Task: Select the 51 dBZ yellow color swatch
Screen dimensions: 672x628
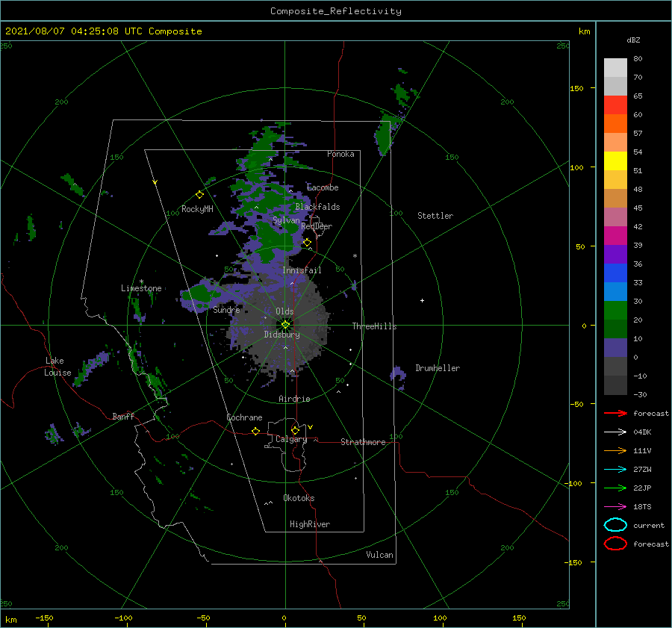Action: point(615,161)
